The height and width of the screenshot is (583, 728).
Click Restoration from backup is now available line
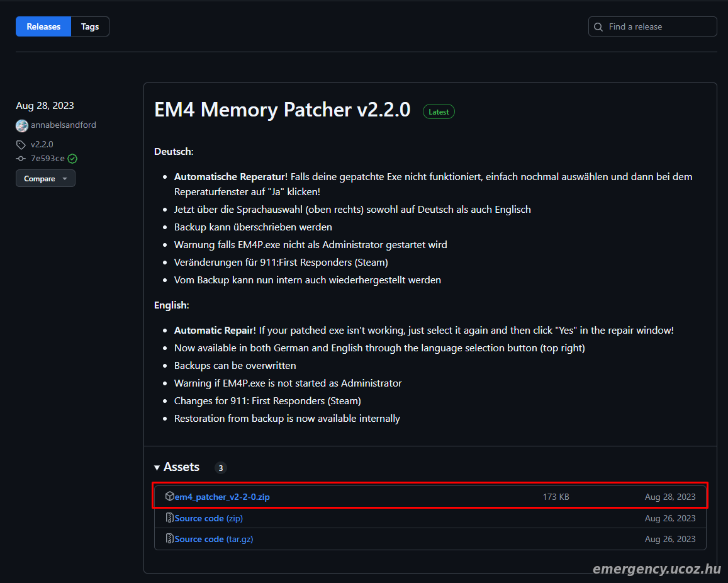pyautogui.click(x=287, y=419)
